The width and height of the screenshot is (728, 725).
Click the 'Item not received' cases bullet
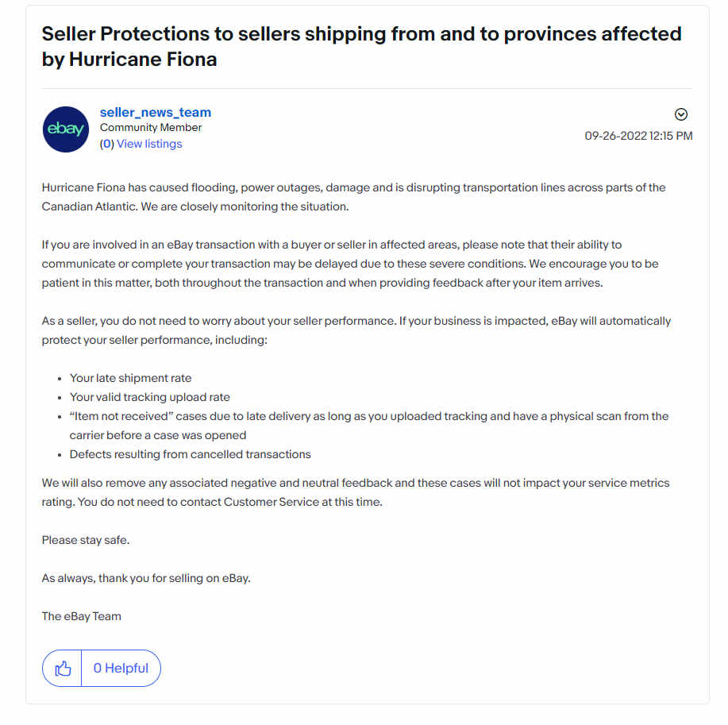(369, 426)
